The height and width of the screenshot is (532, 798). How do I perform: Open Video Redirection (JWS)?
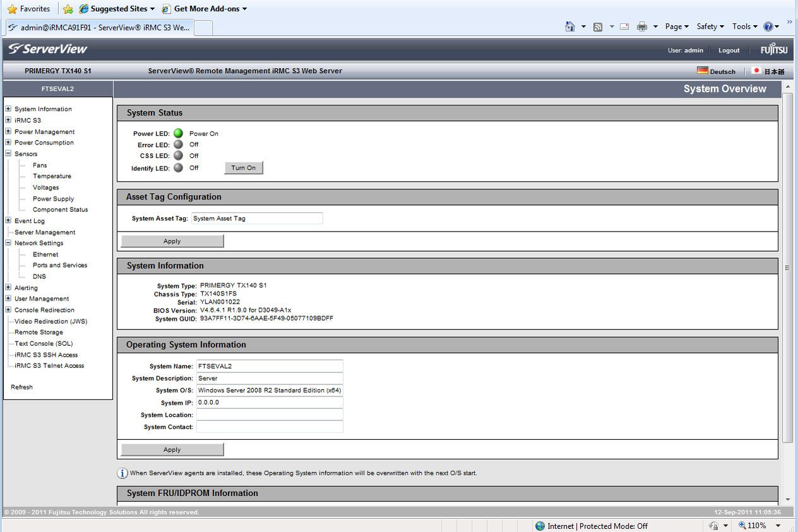51,321
